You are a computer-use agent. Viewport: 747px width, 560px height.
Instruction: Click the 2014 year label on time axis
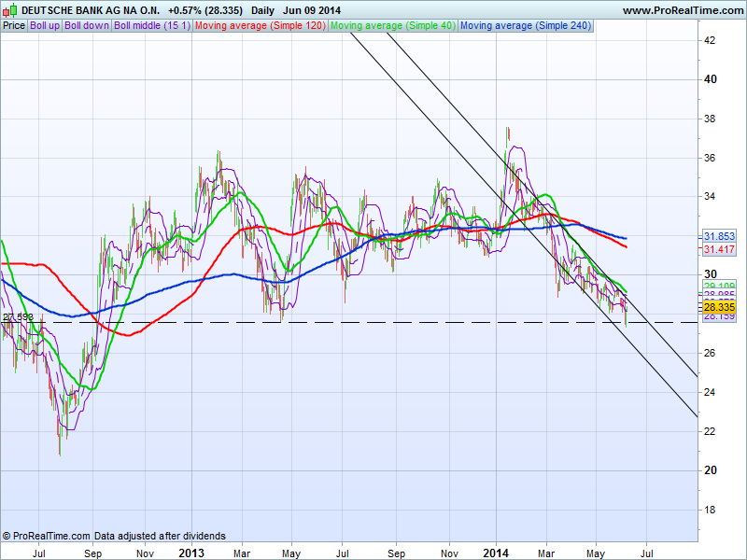[496, 553]
